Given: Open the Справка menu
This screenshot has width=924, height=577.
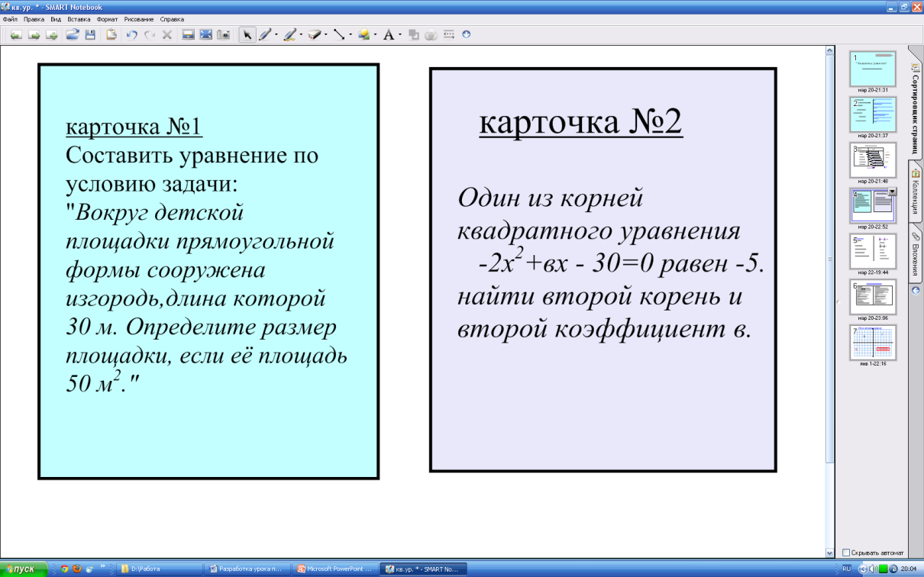Looking at the screenshot, I should 172,18.
